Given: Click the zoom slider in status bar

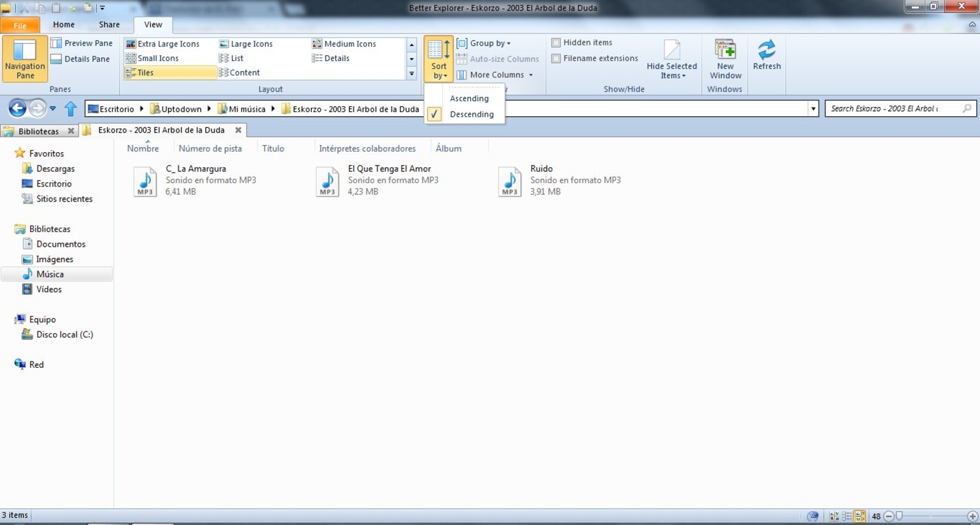Looking at the screenshot, I should 929,516.
